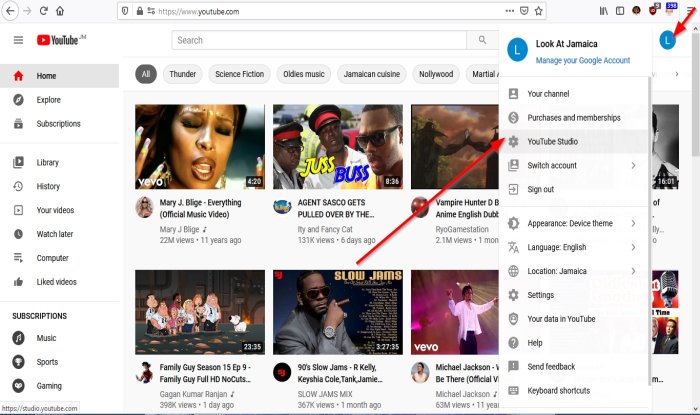Reload the page in the browser
Viewport: 700px width, 415px height.
[x=42, y=11]
